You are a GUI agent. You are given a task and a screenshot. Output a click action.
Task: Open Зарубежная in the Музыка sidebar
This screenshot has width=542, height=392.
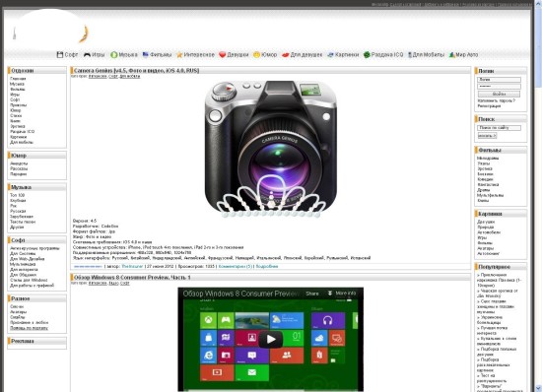click(22, 217)
